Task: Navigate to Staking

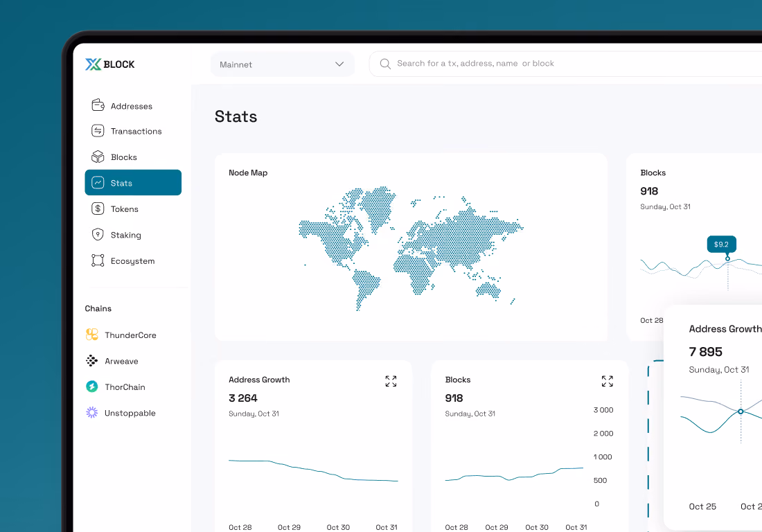Action: 133,235
